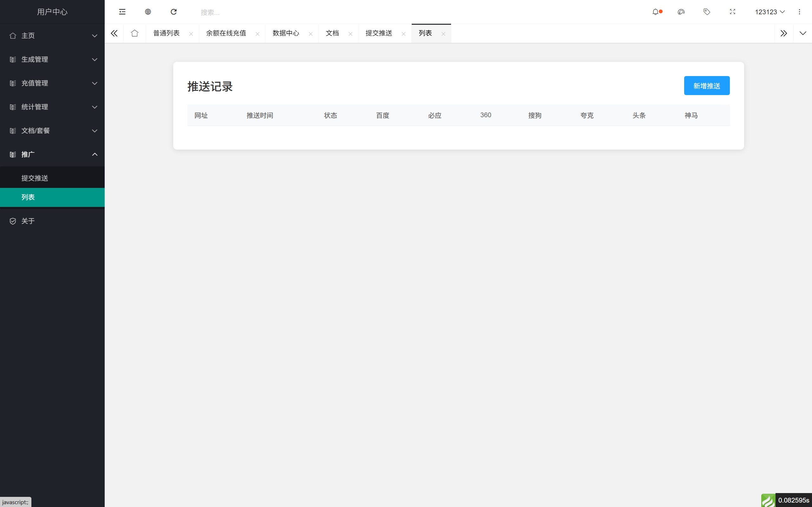Sort records by the 推送时间 column header
The height and width of the screenshot is (507, 812).
260,115
